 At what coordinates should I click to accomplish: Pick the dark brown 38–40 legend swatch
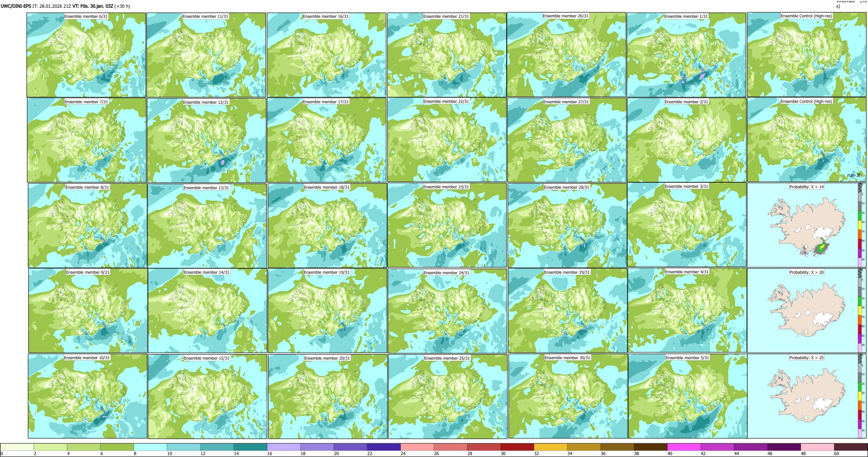coord(651,447)
